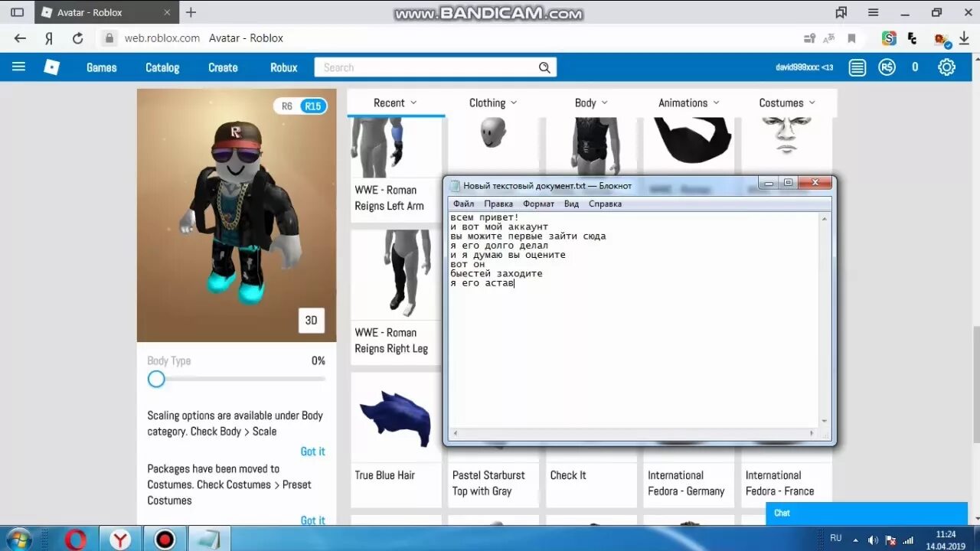This screenshot has width=980, height=551.
Task: Open the Roblox hamburger navigation menu
Action: click(19, 67)
